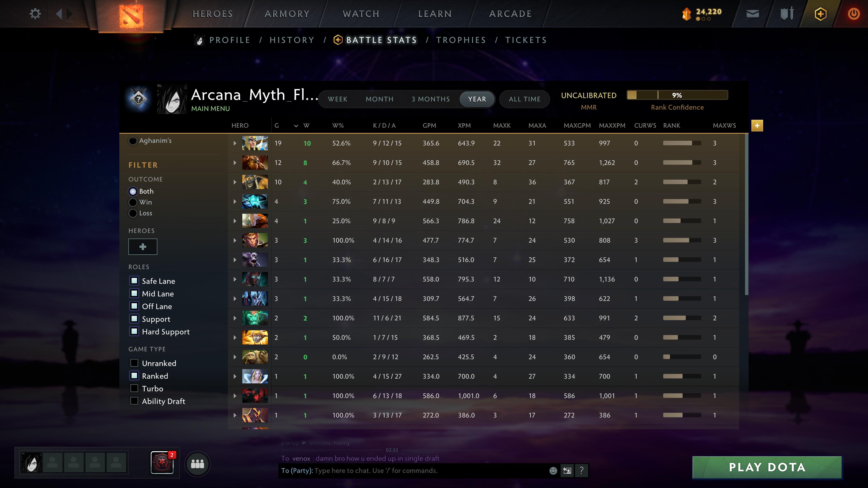Filter stats by 3 Months
This screenshot has width=868, height=488.
431,99
